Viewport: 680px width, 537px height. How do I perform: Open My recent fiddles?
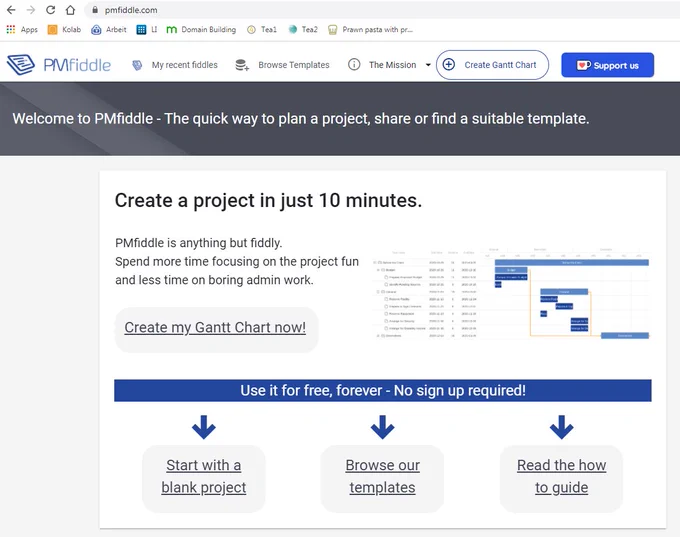[184, 65]
